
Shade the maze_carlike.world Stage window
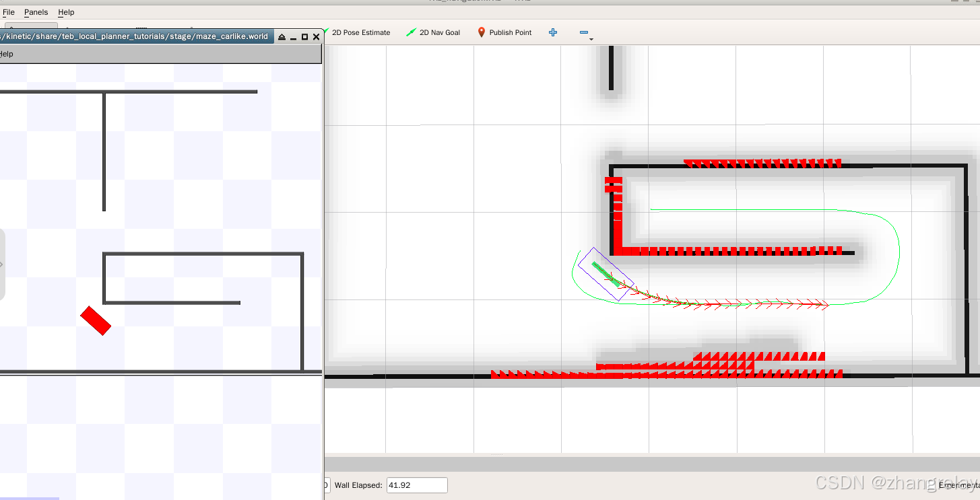tap(282, 37)
